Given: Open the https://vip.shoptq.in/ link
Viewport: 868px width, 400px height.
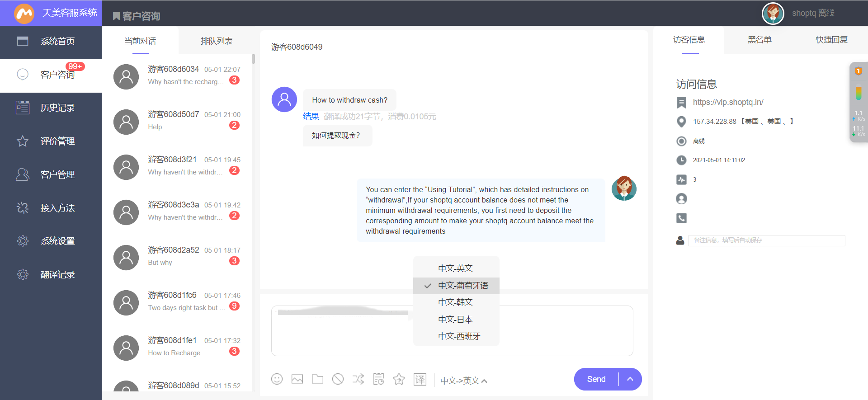Looking at the screenshot, I should 728,102.
